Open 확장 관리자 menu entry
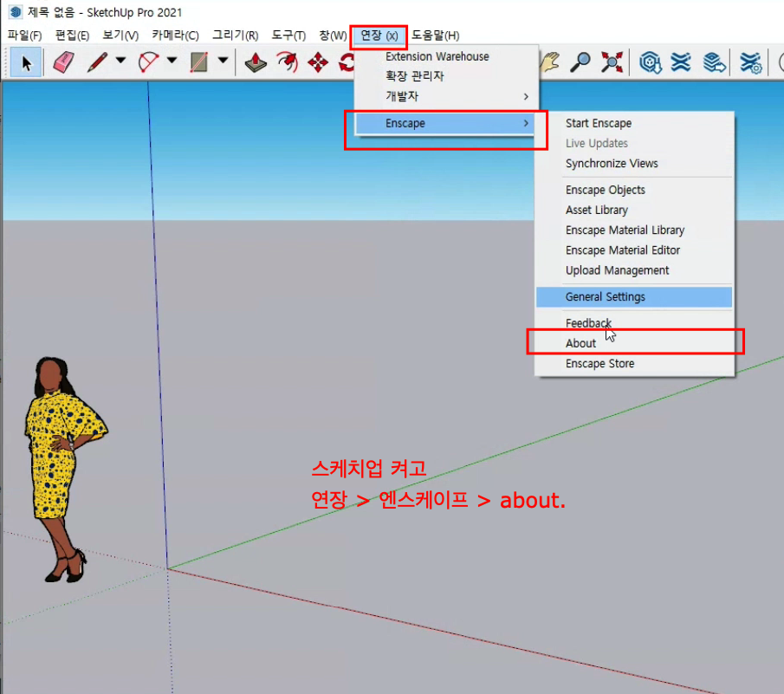 pos(414,76)
